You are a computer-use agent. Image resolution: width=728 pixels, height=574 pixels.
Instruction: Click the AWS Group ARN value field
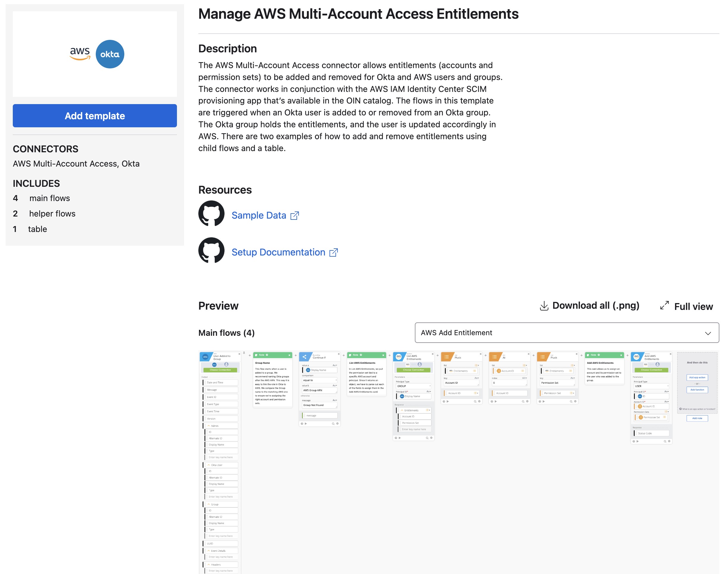pyautogui.click(x=319, y=390)
